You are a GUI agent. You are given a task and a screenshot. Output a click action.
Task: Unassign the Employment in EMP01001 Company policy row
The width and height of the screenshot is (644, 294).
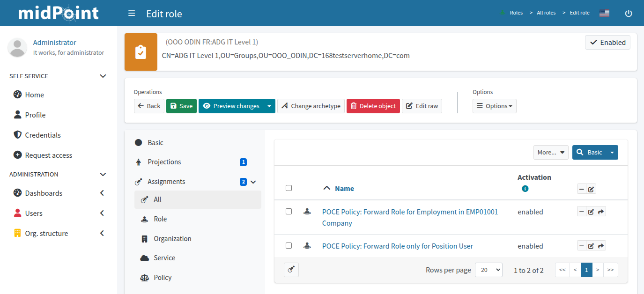pyautogui.click(x=582, y=212)
